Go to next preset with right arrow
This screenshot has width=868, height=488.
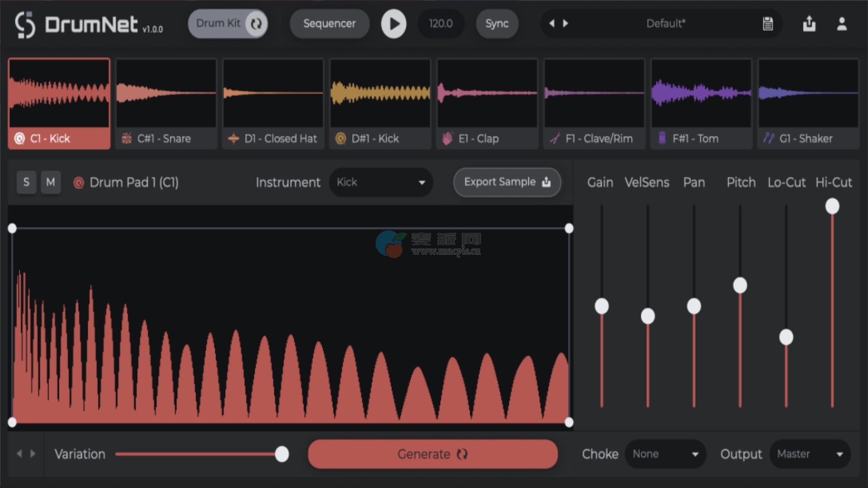pyautogui.click(x=566, y=23)
